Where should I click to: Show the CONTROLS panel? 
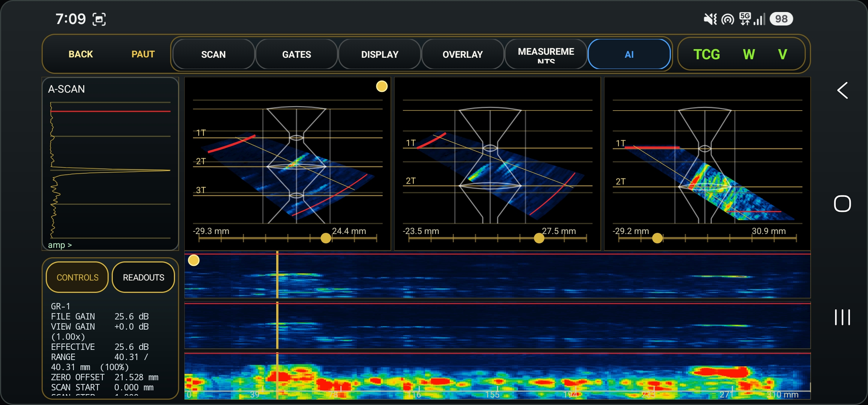tap(77, 277)
